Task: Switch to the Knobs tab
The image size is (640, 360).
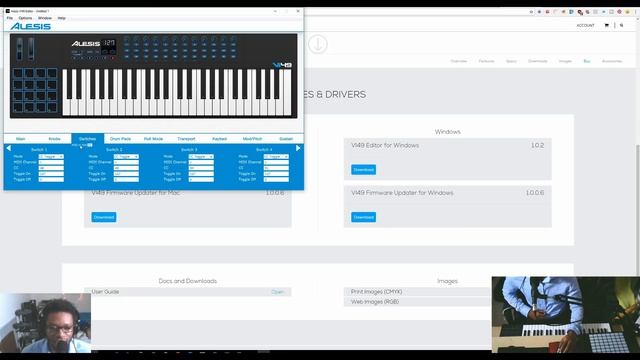Action: (54, 139)
